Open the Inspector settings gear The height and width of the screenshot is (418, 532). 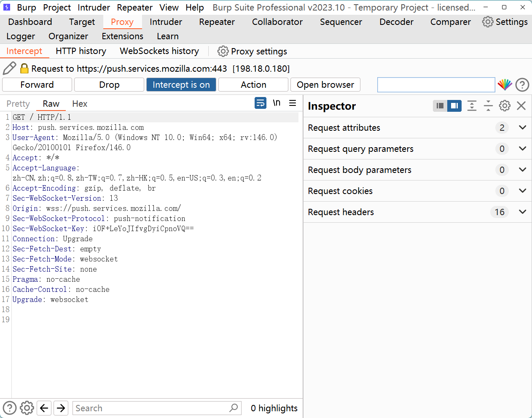coord(505,106)
